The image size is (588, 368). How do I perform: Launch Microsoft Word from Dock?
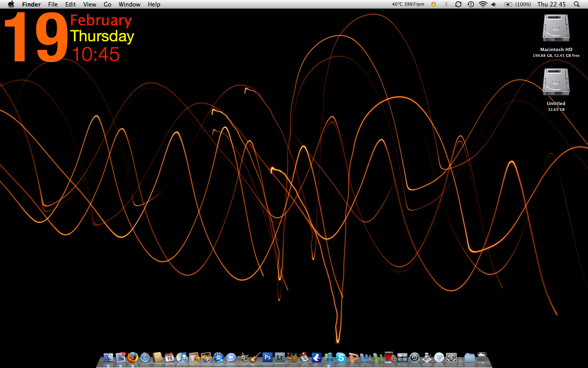[x=365, y=358]
